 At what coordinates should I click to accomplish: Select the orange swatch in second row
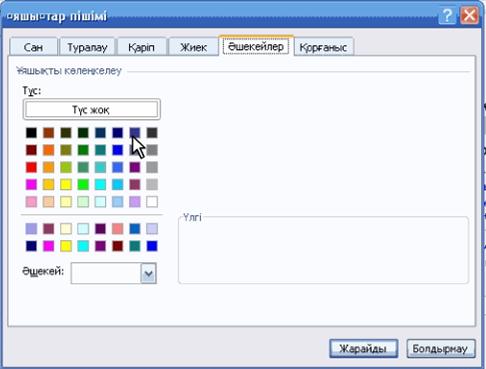tap(49, 150)
